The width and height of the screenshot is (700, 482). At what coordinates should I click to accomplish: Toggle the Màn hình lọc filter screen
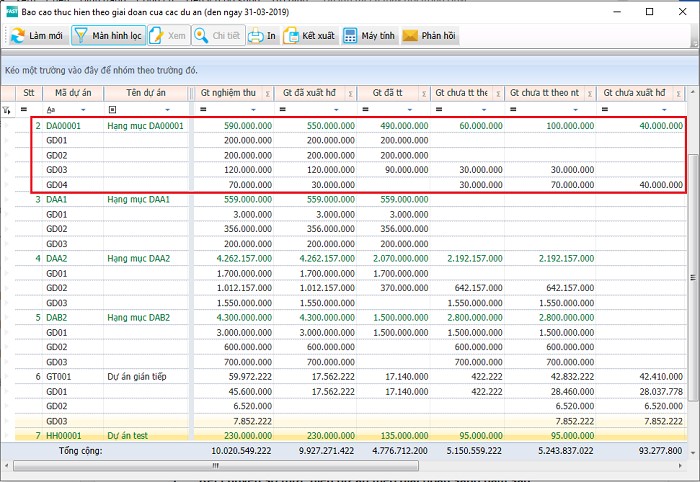107,36
